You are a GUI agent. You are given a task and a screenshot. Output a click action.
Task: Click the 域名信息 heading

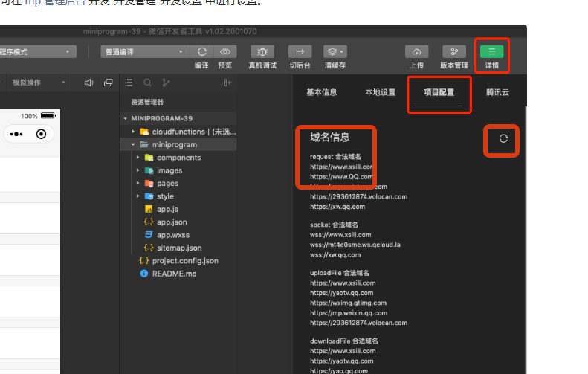tap(329, 138)
